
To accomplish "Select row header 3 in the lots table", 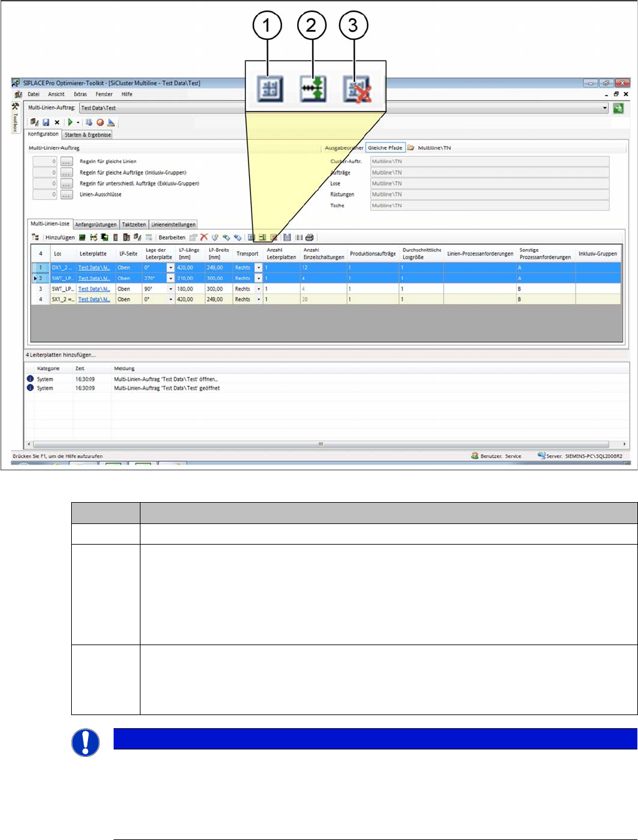I will click(41, 289).
